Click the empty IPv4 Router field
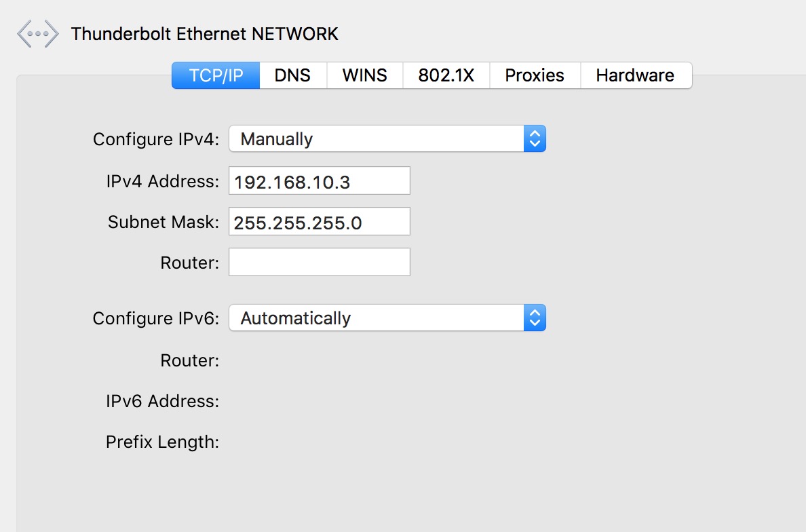Viewport: 806px width, 532px height. 319,262
